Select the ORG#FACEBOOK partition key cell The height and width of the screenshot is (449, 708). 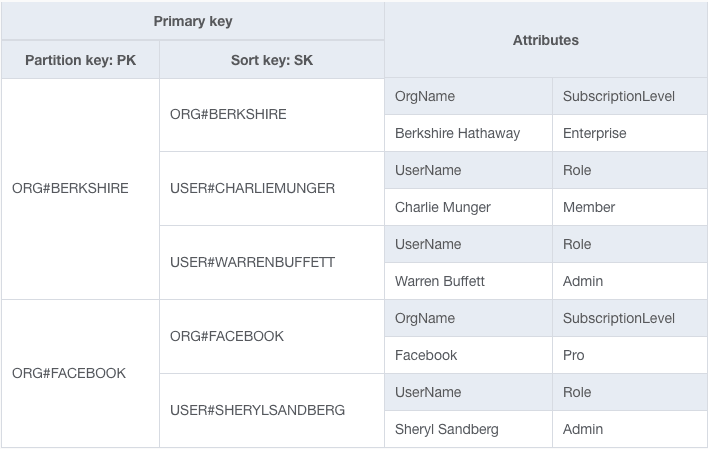[69, 373]
